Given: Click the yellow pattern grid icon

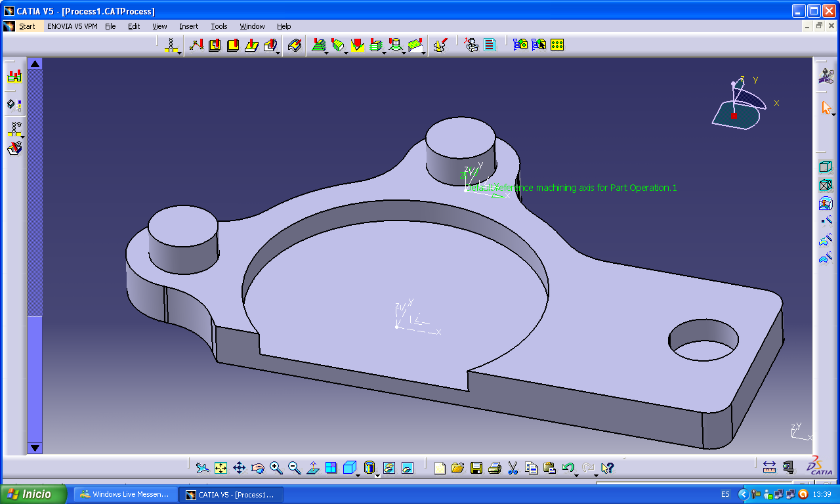Looking at the screenshot, I should (x=557, y=45).
